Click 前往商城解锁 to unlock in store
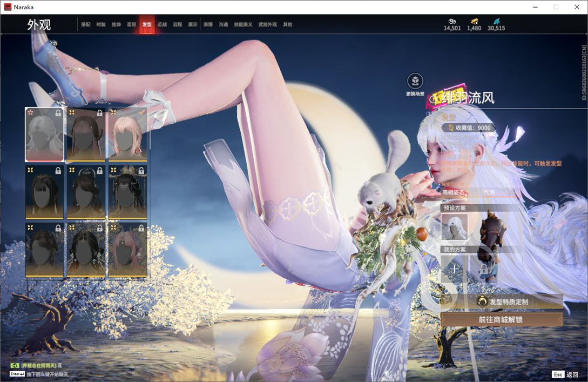Image resolution: width=588 pixels, height=382 pixels. point(502,319)
